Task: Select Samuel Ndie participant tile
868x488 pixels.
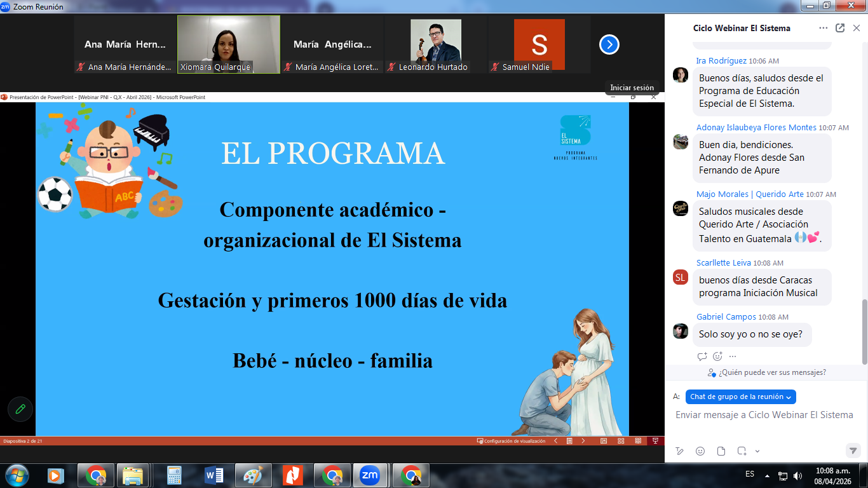Action: point(539,44)
